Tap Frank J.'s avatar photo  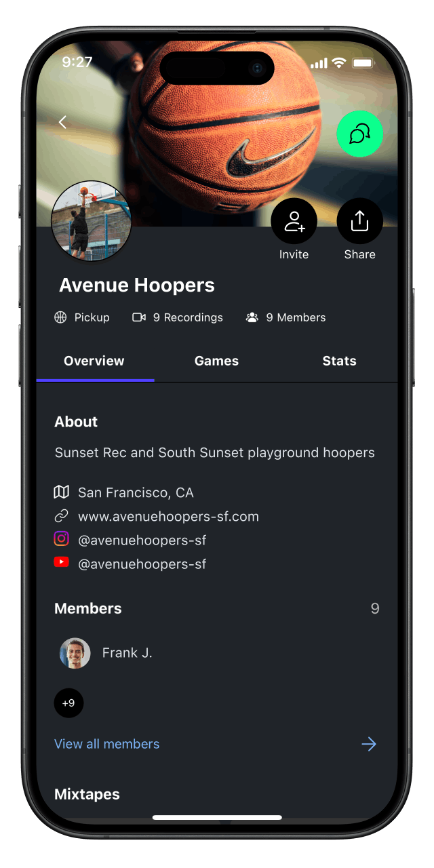pyautogui.click(x=75, y=653)
